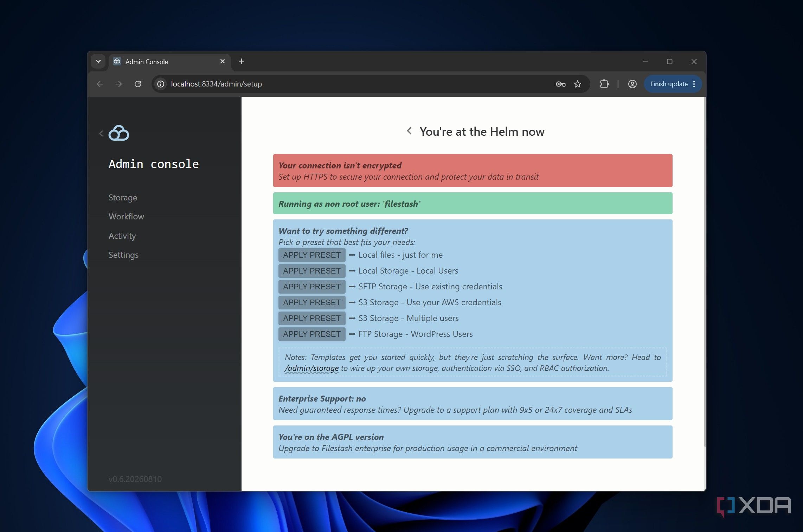Open the browser profile icon
This screenshot has width=803, height=532.
632,84
